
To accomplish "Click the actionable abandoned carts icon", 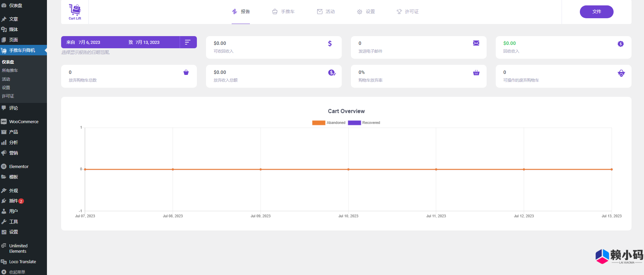I will 621,73.
